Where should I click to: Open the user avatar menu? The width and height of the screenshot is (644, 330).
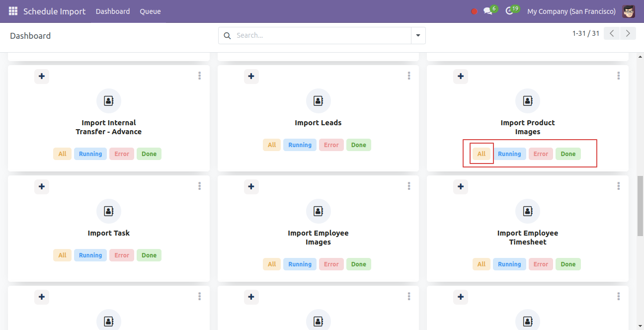coord(629,11)
